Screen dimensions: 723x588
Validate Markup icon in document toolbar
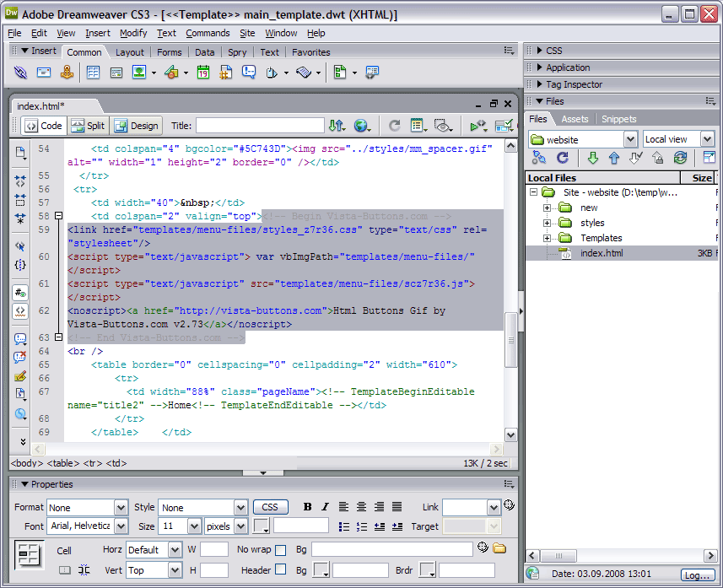tap(478, 126)
